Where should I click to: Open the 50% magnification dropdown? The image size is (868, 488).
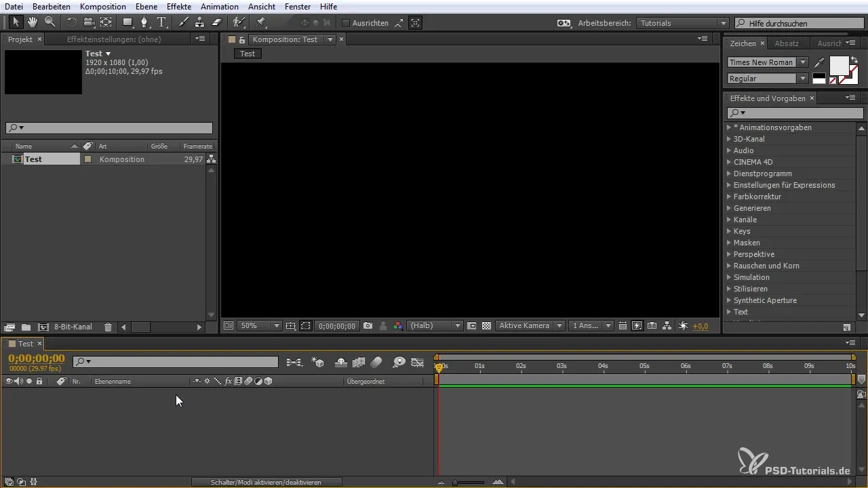point(259,326)
